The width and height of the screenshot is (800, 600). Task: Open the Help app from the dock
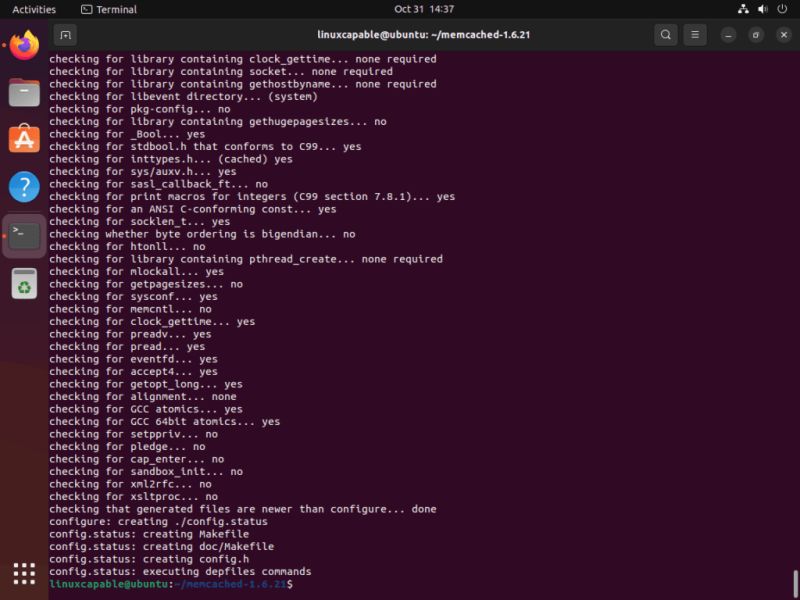pos(23,187)
